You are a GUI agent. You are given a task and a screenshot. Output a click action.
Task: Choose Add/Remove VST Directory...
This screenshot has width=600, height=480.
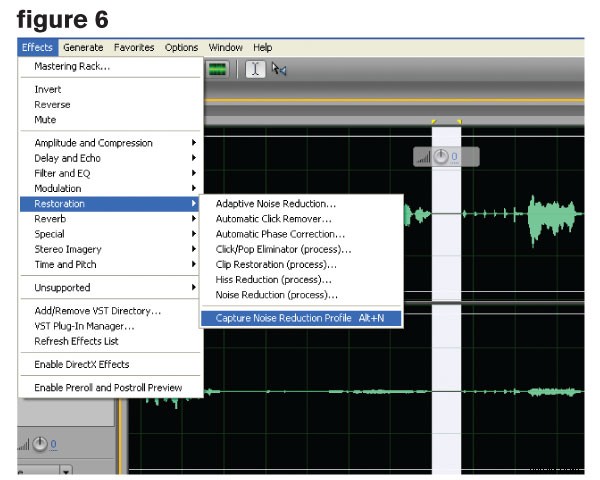[110, 310]
